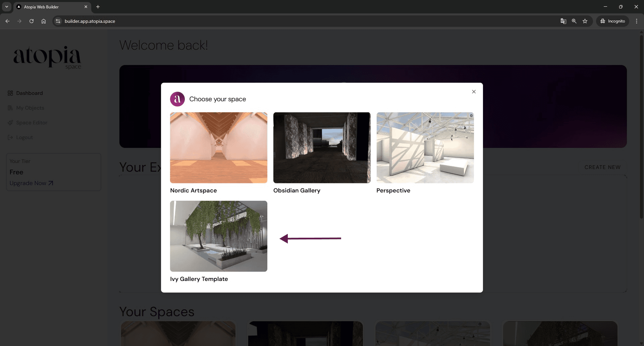Screen dimensions: 644x346
Task: Open the tab search dropdown
Action: [x=7, y=7]
